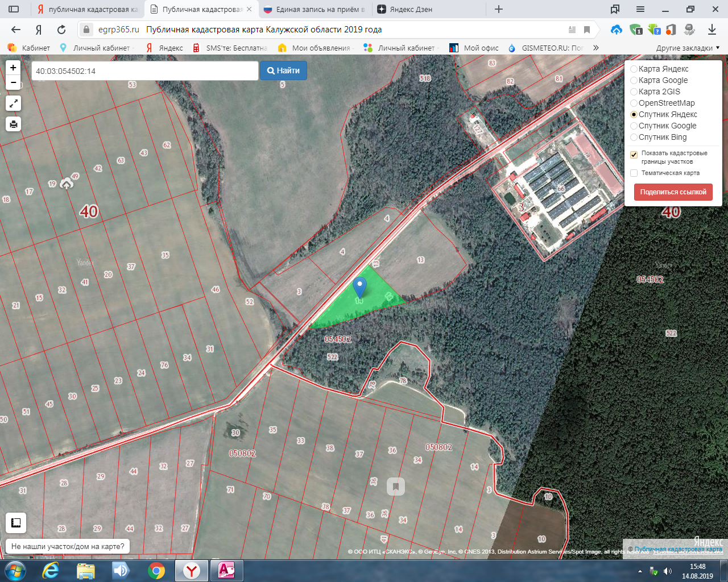This screenshot has height=582, width=728.
Task: Open Microsoft Access from the taskbar
Action: 226,570
